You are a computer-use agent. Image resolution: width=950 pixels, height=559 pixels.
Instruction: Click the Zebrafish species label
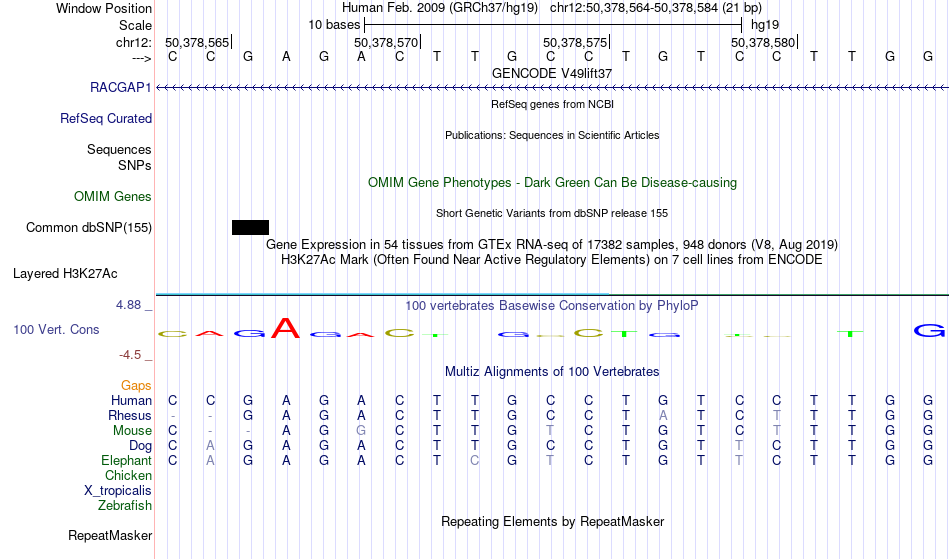point(125,505)
